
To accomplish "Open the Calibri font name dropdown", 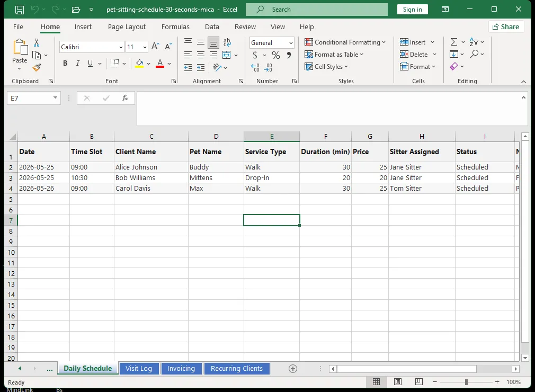I will (x=121, y=47).
